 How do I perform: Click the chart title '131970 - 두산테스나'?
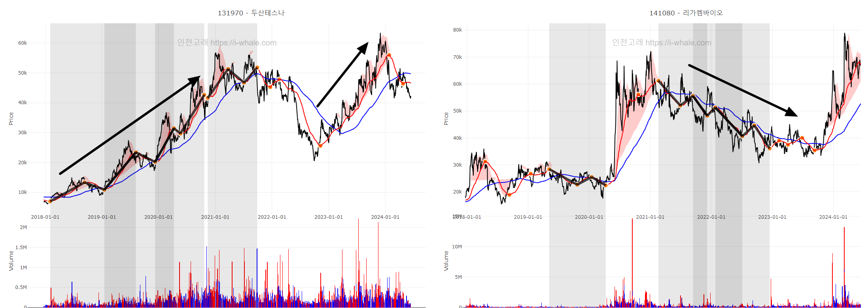point(251,13)
